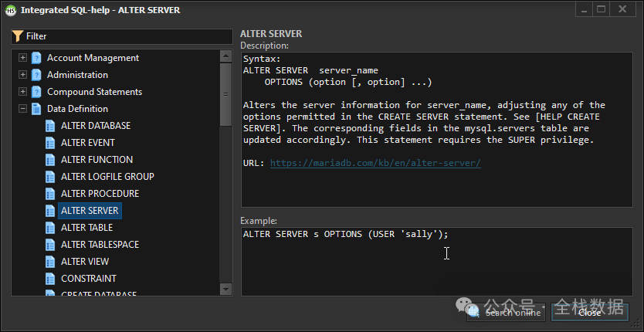Select the ALTER LOGFILE GROUP topic
644x332 pixels.
[x=107, y=177]
